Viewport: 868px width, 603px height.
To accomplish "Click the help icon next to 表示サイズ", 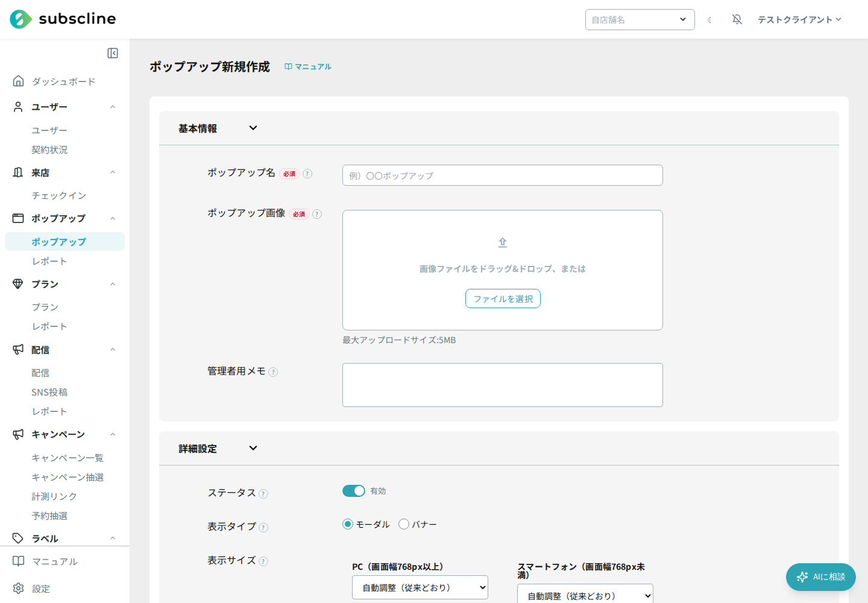I will [263, 561].
